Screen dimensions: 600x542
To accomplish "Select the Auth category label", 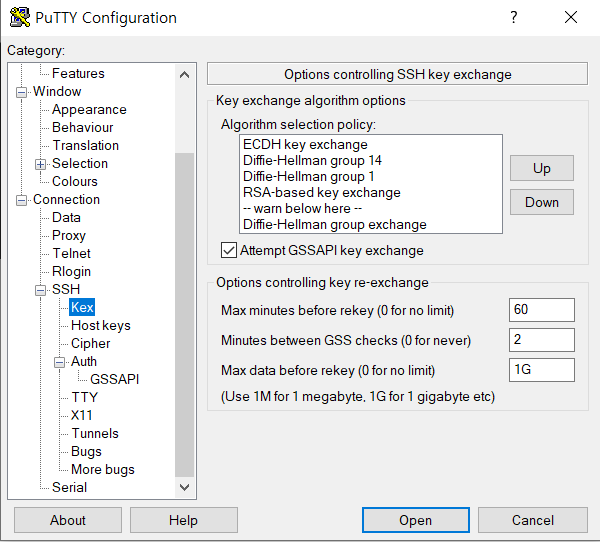I will tap(84, 361).
